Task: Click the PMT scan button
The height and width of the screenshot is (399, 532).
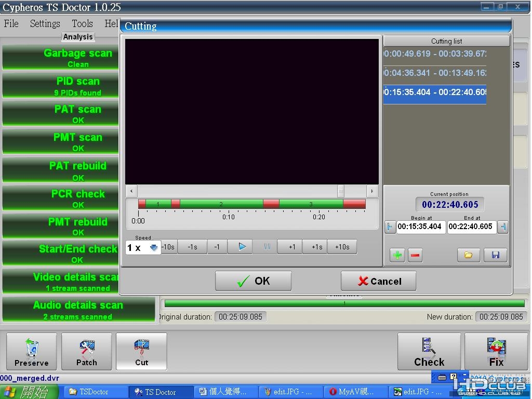Action: [61, 142]
